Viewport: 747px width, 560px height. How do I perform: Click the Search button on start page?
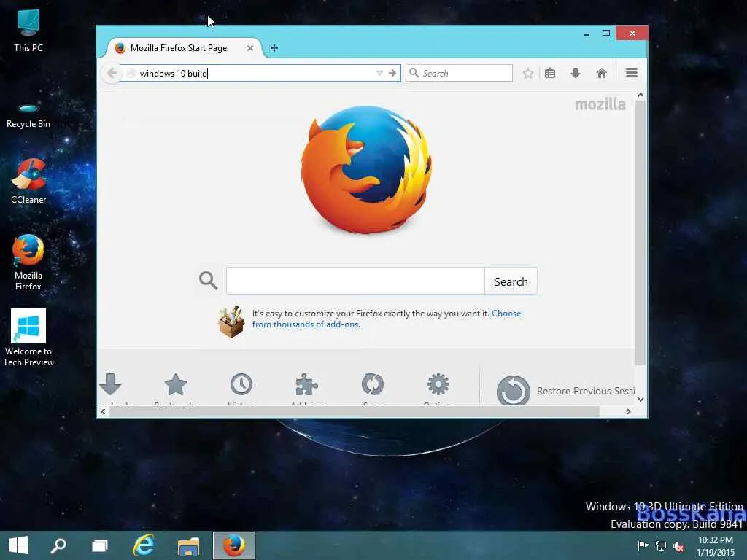(511, 281)
